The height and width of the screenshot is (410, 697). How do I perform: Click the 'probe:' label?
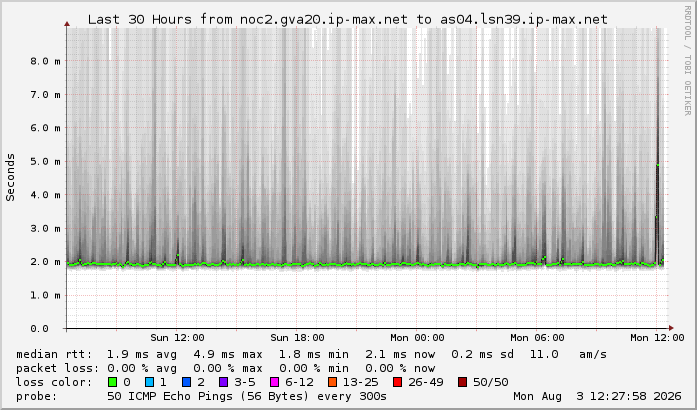click(x=37, y=396)
